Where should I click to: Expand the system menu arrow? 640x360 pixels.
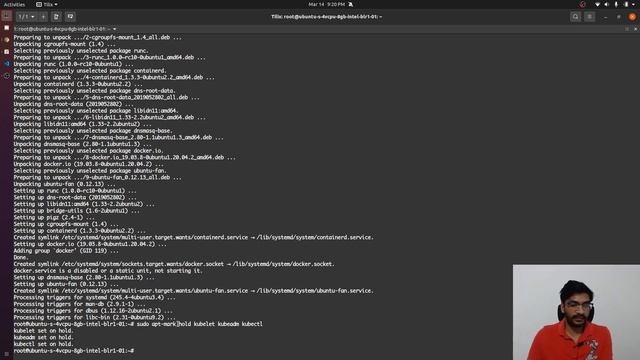point(633,4)
